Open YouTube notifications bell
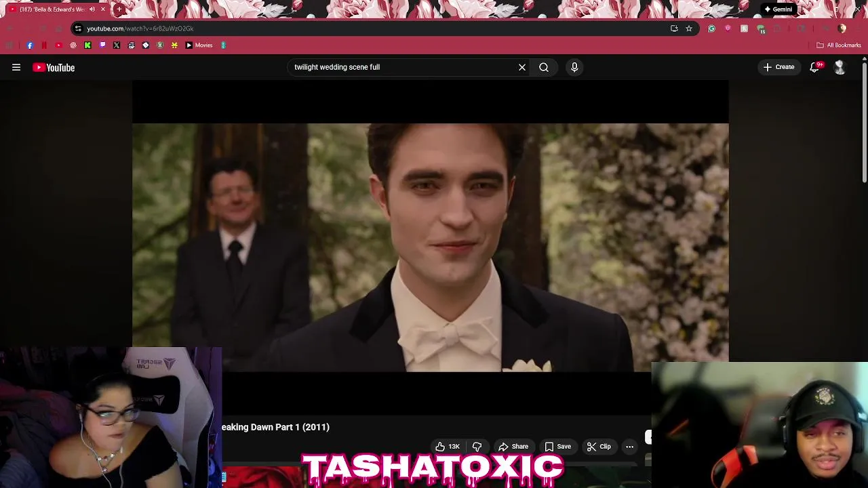The height and width of the screenshot is (488, 868). click(815, 67)
